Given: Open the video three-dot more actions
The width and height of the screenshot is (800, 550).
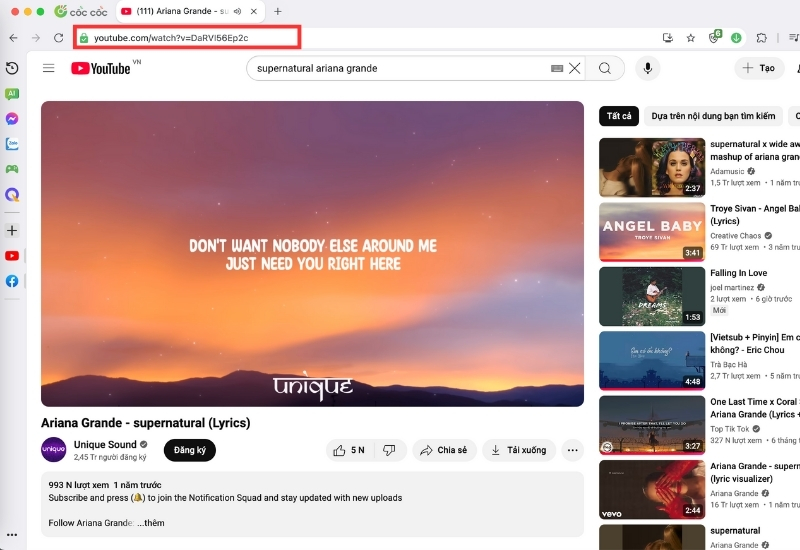Looking at the screenshot, I should click(x=572, y=450).
